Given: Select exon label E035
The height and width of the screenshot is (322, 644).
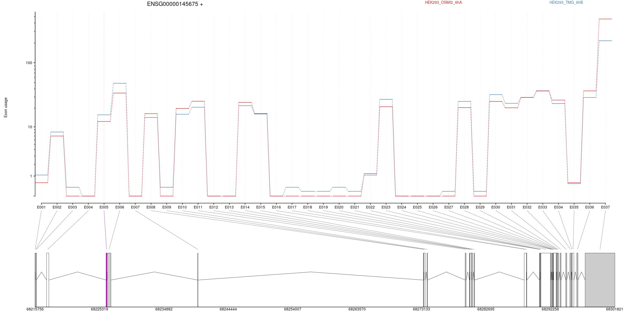Looking at the screenshot, I should (574, 207).
